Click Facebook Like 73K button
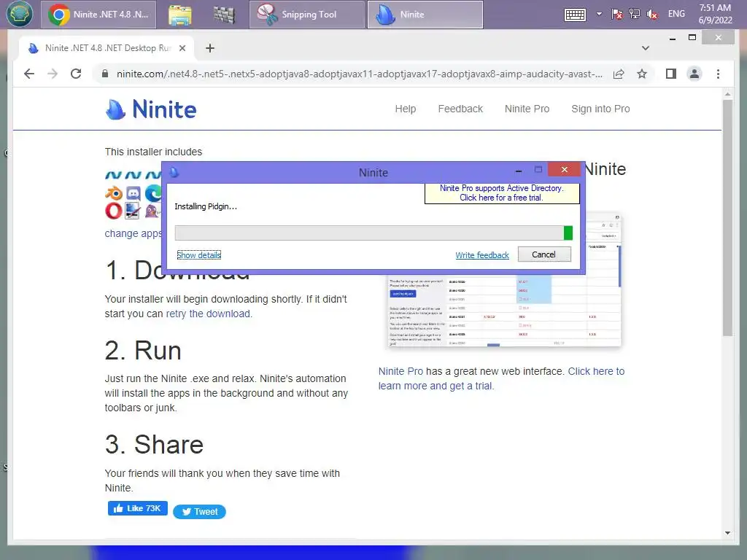 coord(137,508)
